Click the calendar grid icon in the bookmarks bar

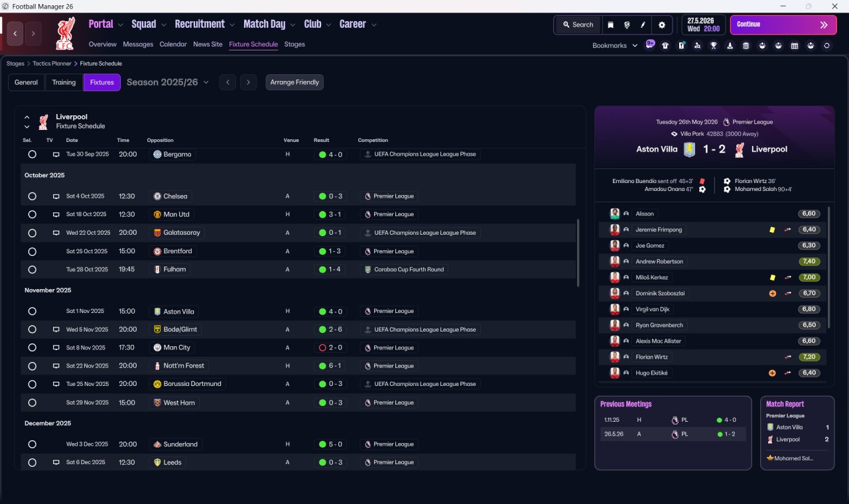pyautogui.click(x=794, y=46)
